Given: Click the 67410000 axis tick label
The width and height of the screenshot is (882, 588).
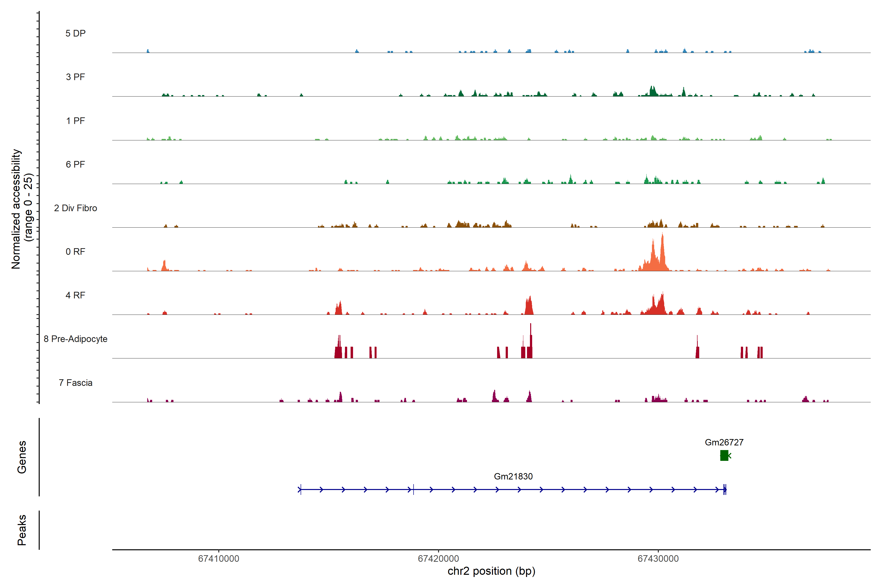Looking at the screenshot, I should (x=219, y=558).
